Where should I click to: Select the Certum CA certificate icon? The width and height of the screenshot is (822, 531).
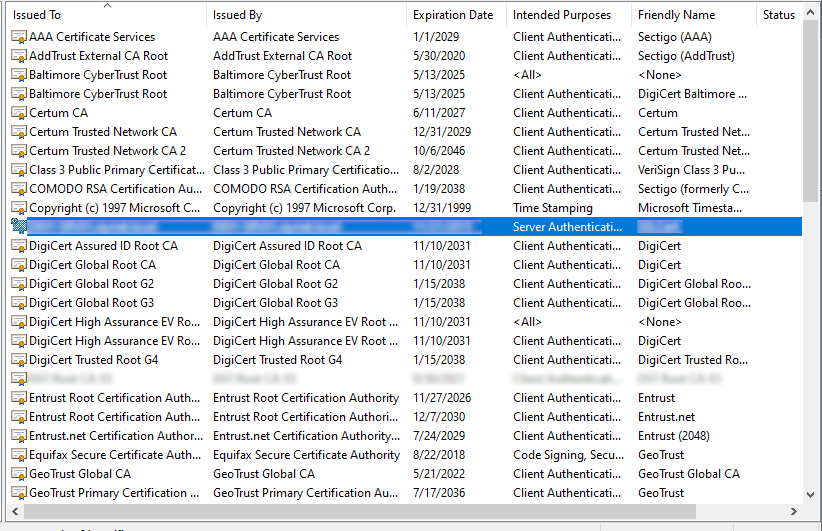[18, 113]
